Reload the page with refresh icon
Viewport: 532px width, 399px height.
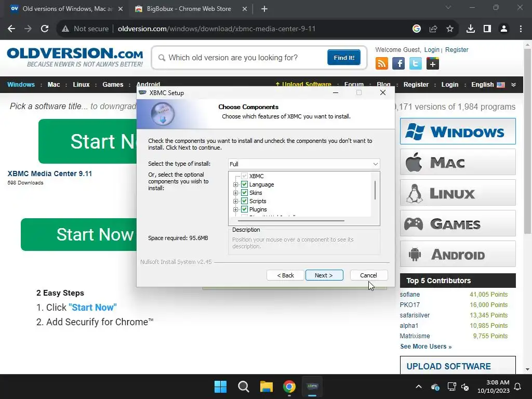coord(45,29)
